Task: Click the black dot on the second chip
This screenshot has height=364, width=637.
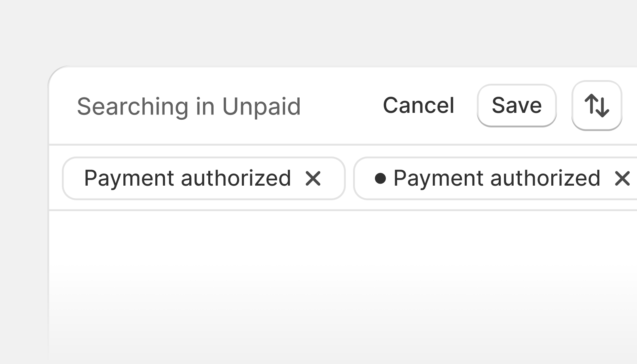Action: 380,178
